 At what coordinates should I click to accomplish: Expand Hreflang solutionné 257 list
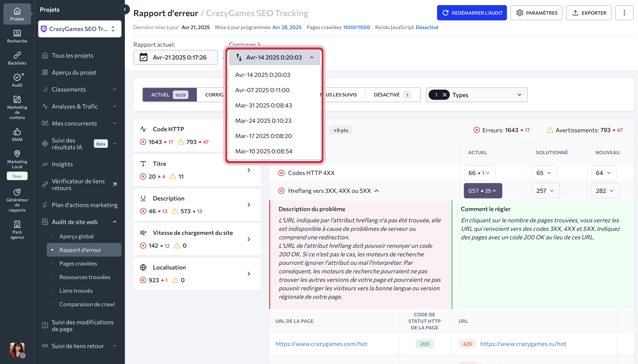(545, 191)
